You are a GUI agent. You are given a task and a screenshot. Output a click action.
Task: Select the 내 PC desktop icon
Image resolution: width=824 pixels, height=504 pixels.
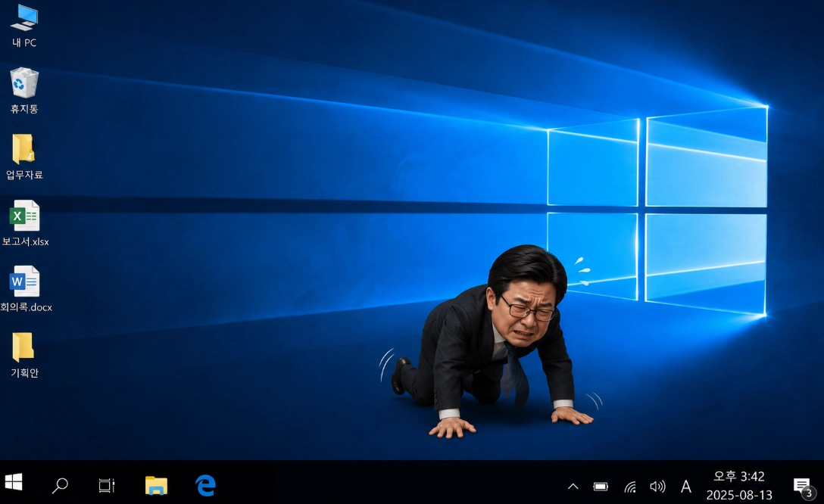24,17
